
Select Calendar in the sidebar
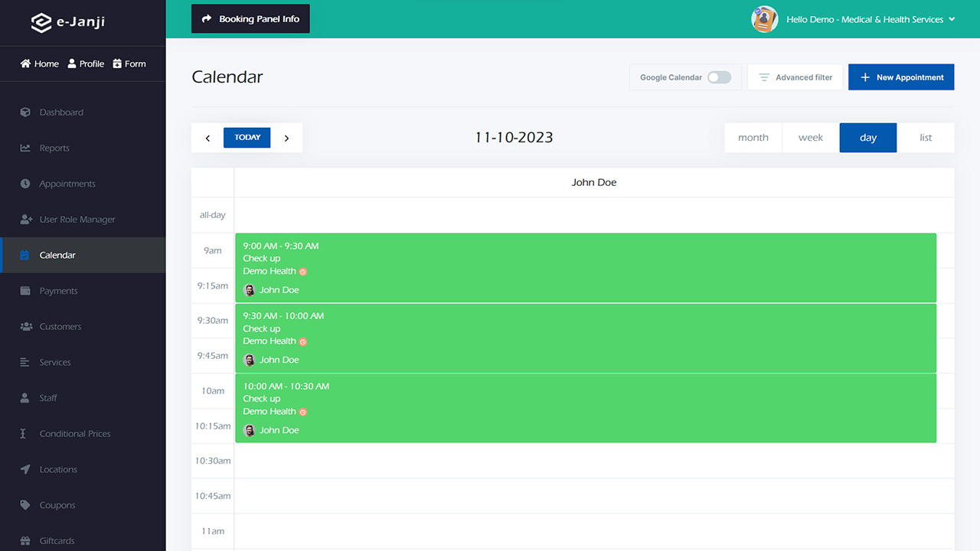(x=83, y=255)
